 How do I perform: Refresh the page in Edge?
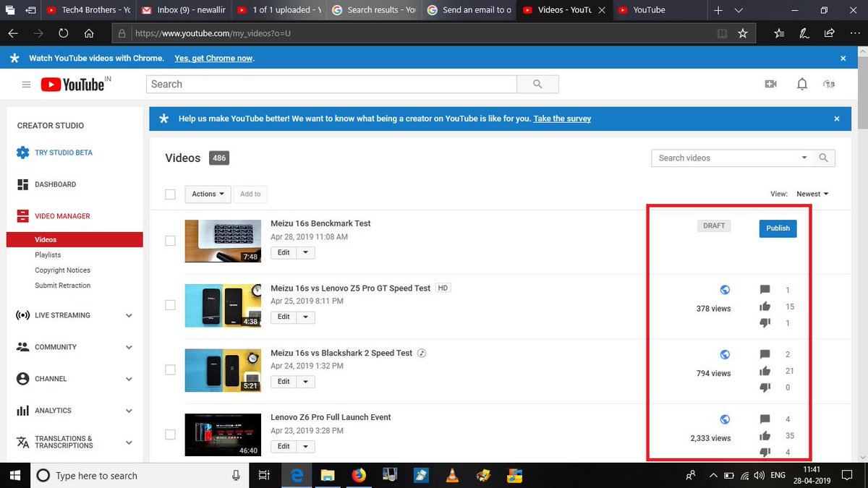pyautogui.click(x=64, y=33)
